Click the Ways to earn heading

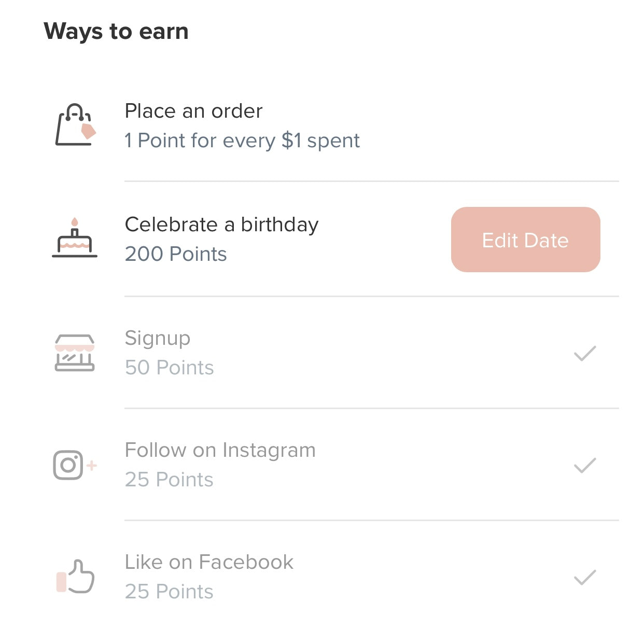(x=116, y=31)
